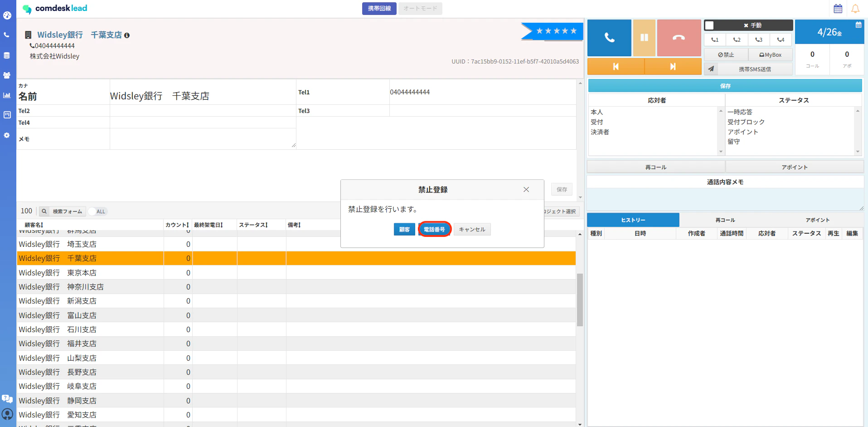Sort by ステータス column header in customer list
868x427 pixels.
[253, 225]
